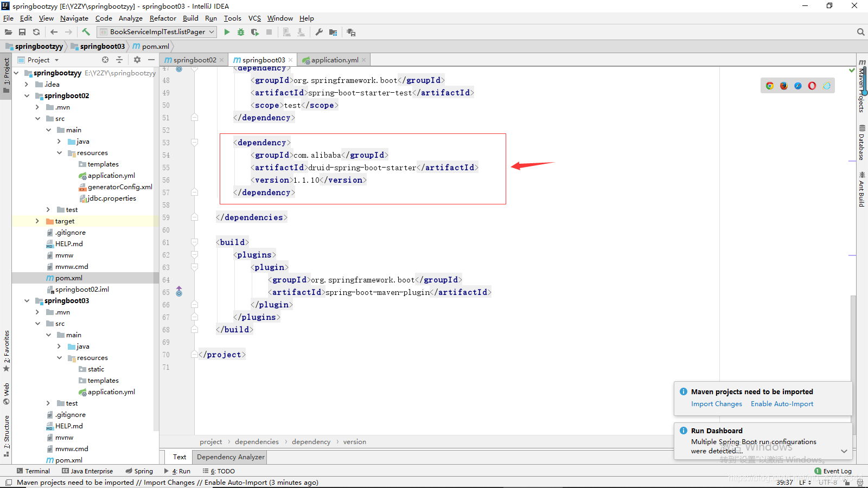Fold the dependency block at line 53
The height and width of the screenshot is (488, 868).
194,143
